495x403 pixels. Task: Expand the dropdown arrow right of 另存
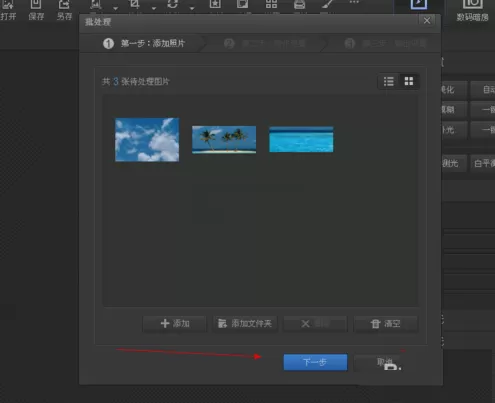[115, 8]
